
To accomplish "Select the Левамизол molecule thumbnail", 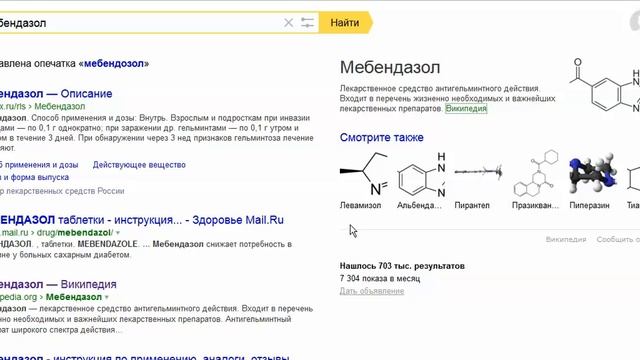I will coord(364,174).
